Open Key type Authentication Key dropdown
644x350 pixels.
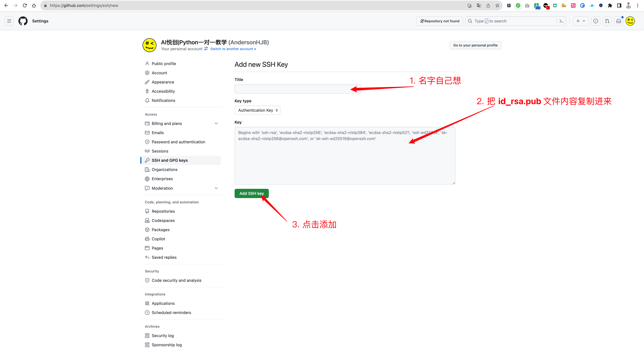(x=257, y=110)
